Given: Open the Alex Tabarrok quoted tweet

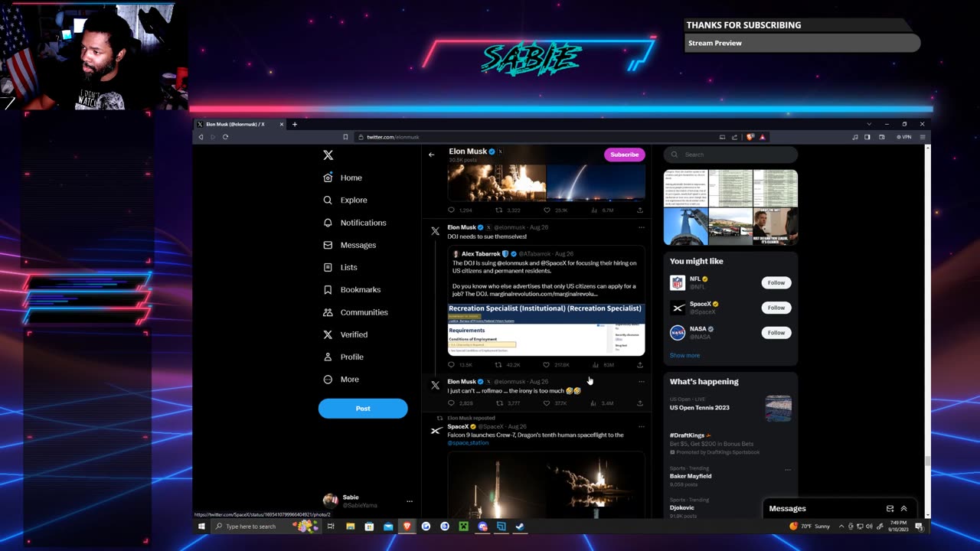Looking at the screenshot, I should coord(546,301).
